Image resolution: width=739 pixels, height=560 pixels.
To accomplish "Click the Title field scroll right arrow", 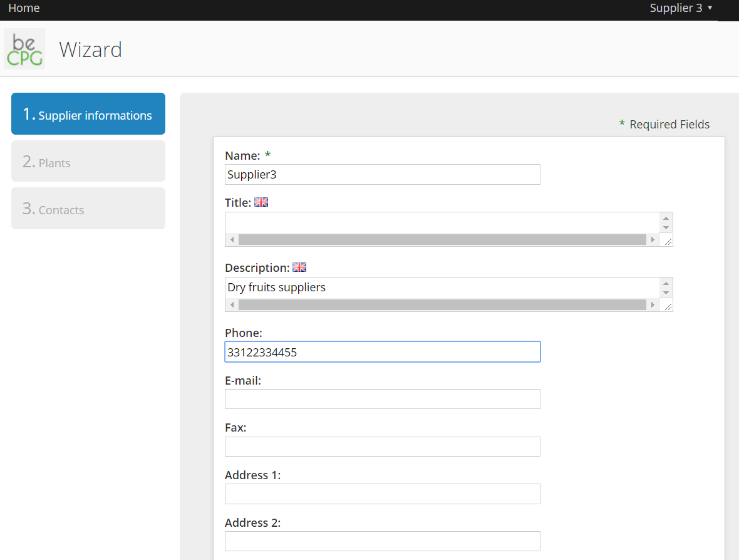I will point(653,240).
